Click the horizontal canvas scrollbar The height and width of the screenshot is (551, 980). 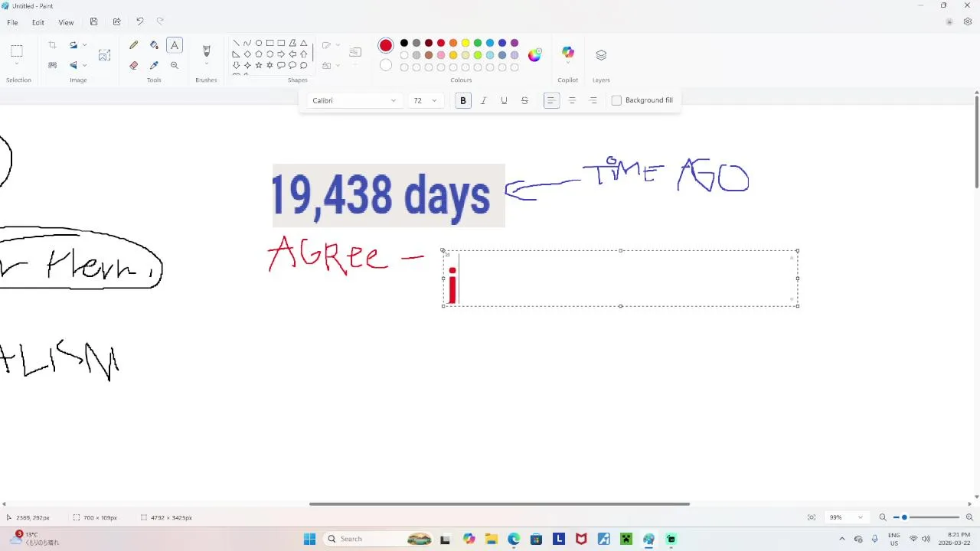tap(499, 504)
